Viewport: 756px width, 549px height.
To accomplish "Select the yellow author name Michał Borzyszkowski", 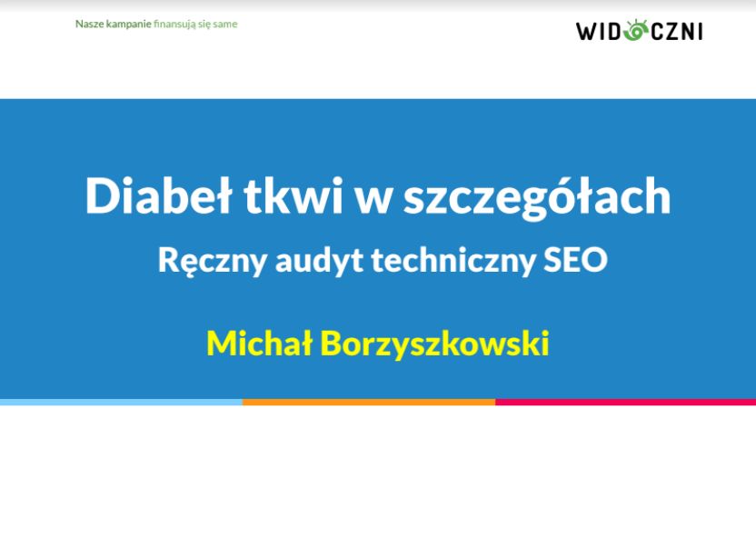I will (x=377, y=344).
